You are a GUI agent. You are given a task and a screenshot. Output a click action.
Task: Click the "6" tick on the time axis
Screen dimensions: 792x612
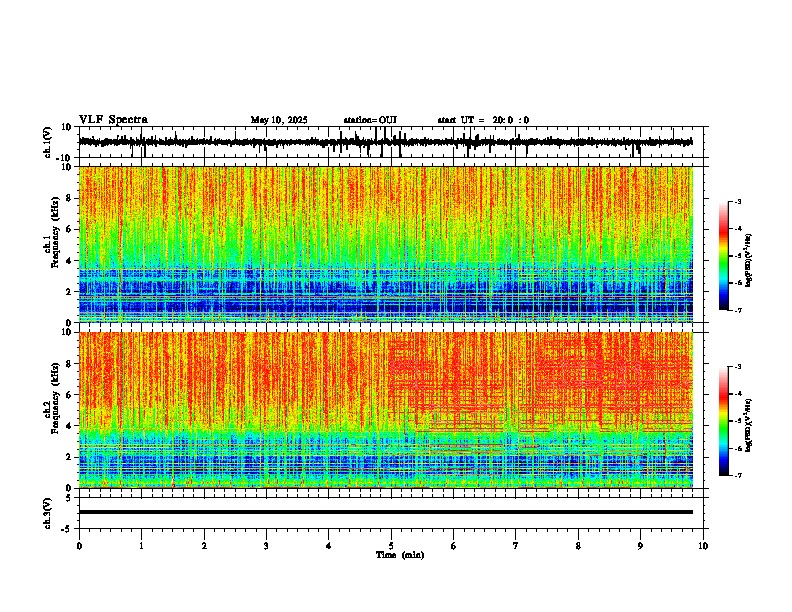click(x=454, y=546)
